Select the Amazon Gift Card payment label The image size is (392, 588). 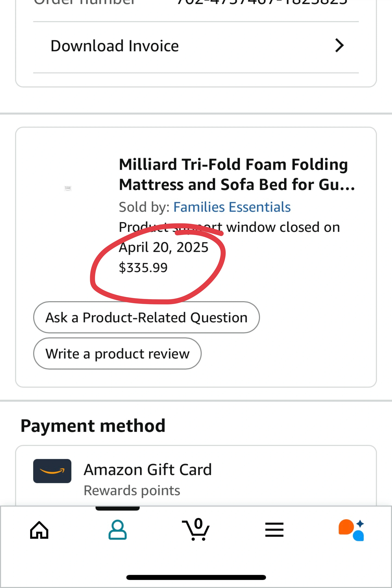pos(148,469)
